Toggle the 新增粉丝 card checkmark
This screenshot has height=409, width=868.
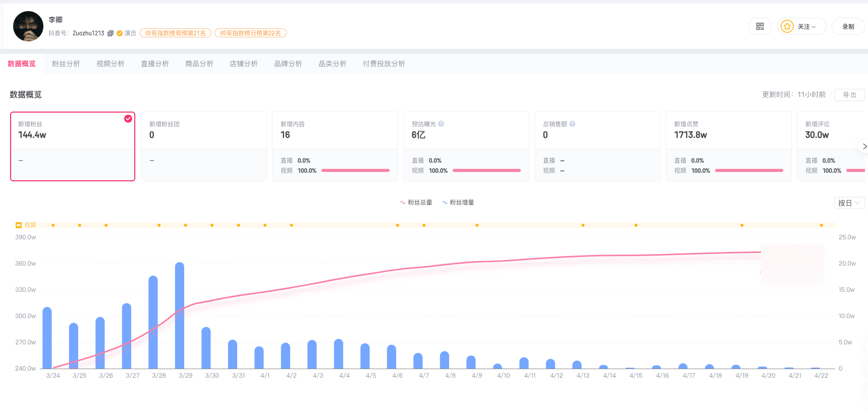point(128,119)
